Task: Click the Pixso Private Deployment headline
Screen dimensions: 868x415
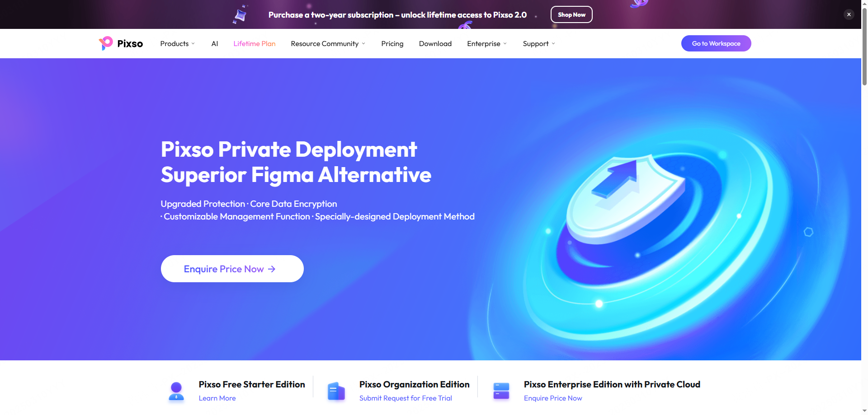Action: tap(288, 149)
